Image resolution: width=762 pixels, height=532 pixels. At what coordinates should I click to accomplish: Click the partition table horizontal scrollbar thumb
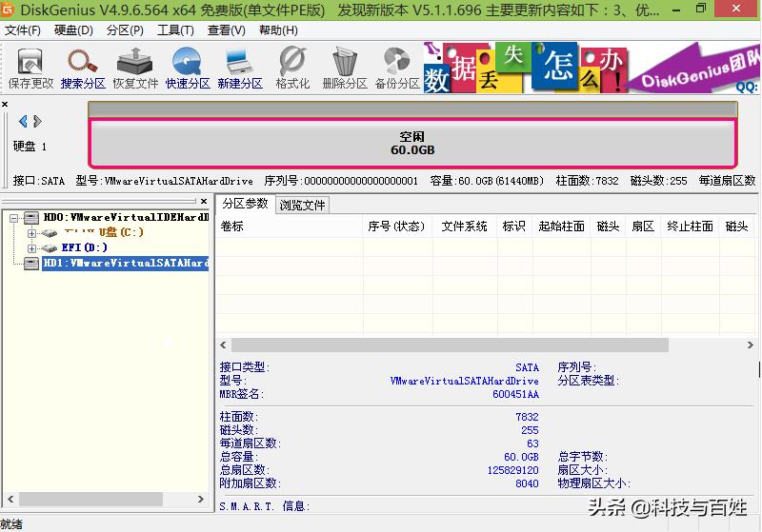pyautogui.click(x=450, y=345)
